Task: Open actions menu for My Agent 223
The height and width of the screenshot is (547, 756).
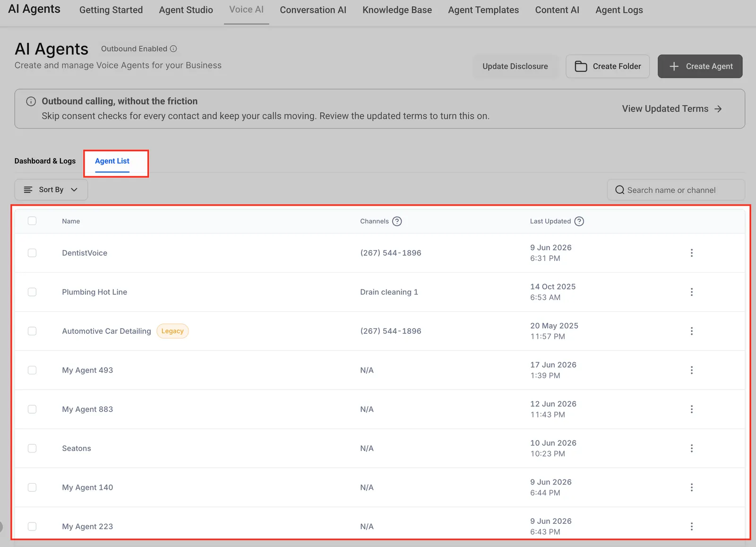Action: (x=692, y=527)
